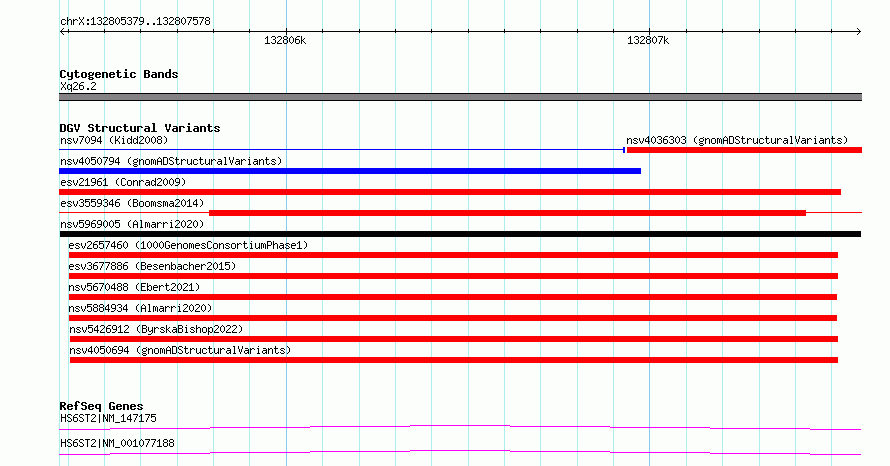Click the HS6ST2 NM_001077188 magenta gene line

coord(460,452)
